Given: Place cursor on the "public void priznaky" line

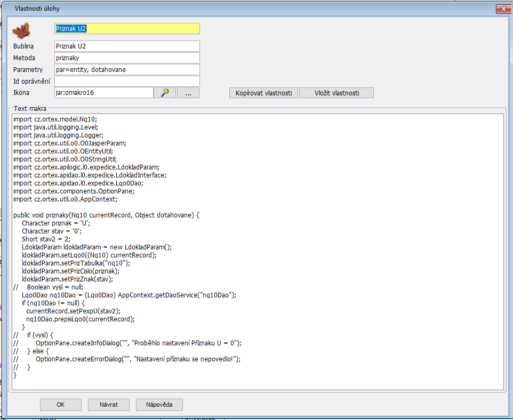Looking at the screenshot, I should tap(106, 215).
